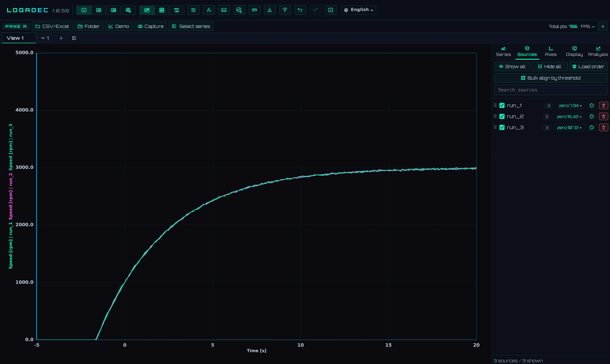Click the Folder button
Viewport: 610px width, 364px height.
(89, 26)
